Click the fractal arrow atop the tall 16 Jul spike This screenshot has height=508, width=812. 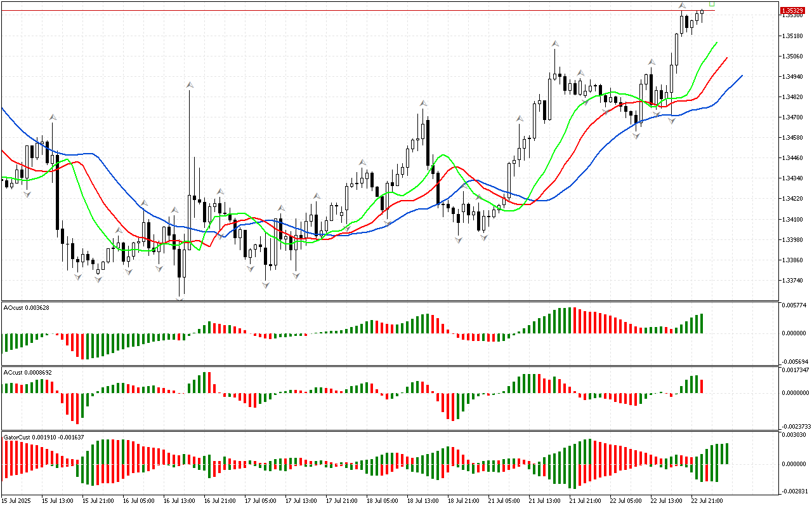[x=189, y=84]
